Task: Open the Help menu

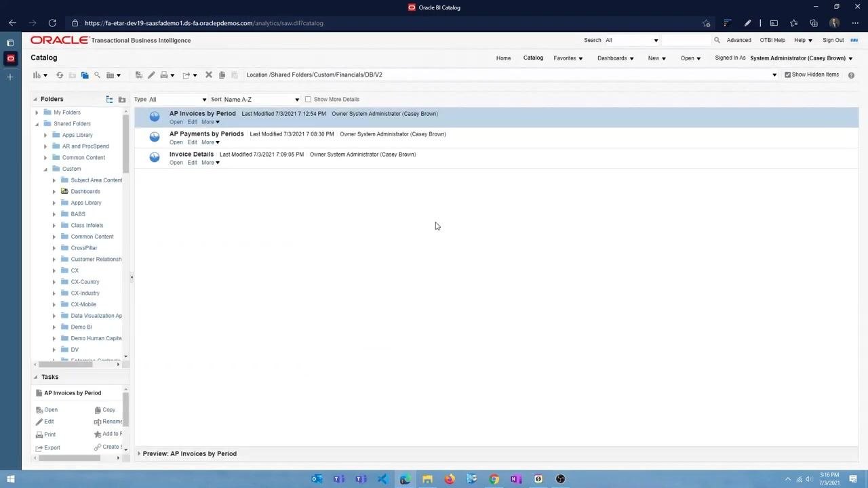Action: [x=803, y=41]
